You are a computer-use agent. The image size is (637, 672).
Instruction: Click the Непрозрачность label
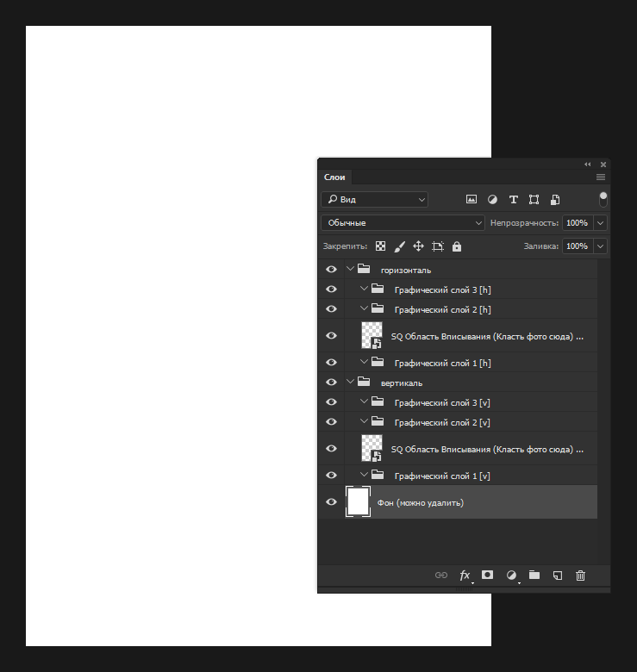[524, 223]
